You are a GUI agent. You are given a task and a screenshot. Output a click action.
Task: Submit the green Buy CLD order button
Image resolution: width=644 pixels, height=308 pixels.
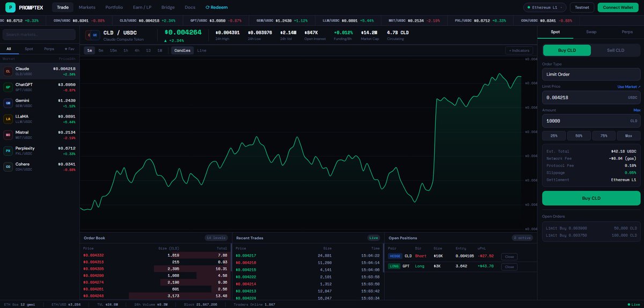click(x=591, y=198)
